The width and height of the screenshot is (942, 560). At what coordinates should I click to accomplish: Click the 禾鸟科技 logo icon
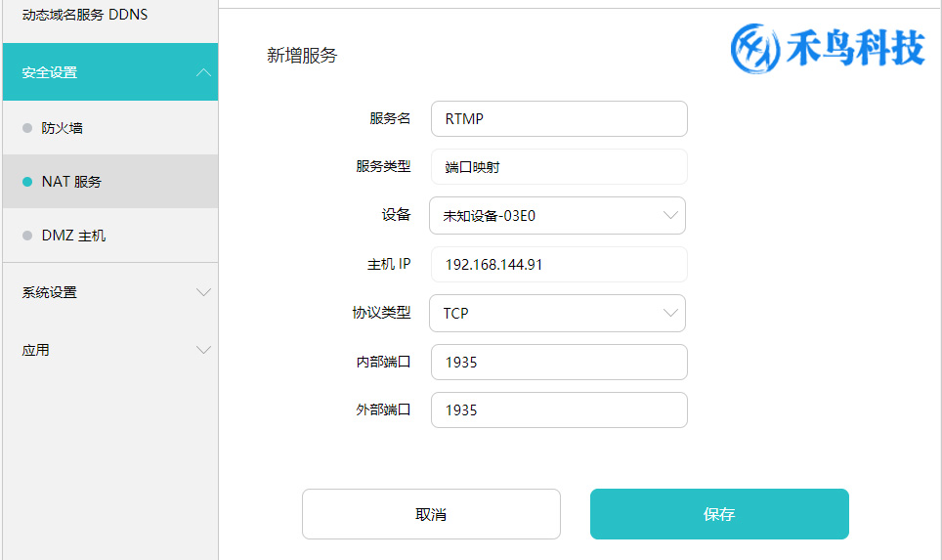pos(754,49)
